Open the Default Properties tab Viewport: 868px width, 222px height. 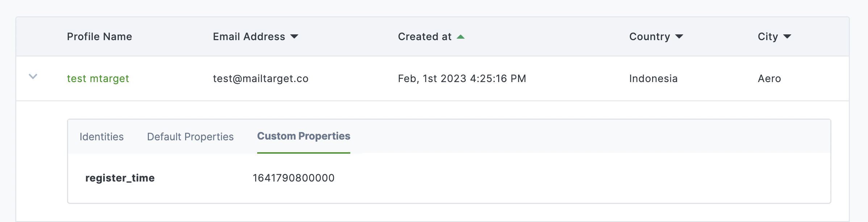[x=190, y=137]
